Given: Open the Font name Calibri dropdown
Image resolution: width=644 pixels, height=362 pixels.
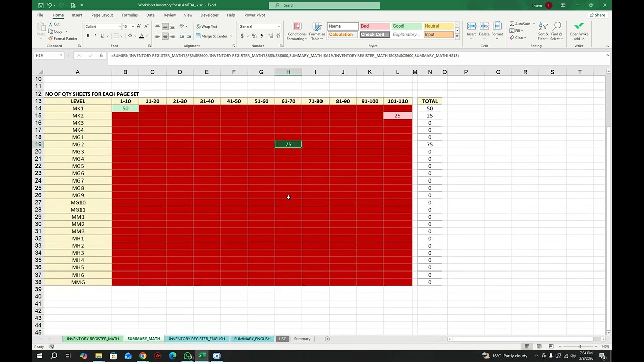Looking at the screenshot, I should 119,26.
